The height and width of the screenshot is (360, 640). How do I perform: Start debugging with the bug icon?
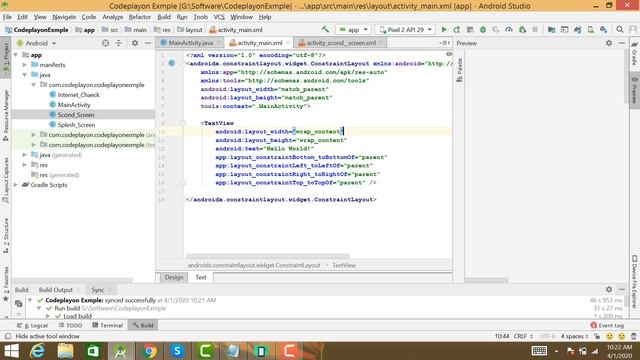pyautogui.click(x=483, y=29)
